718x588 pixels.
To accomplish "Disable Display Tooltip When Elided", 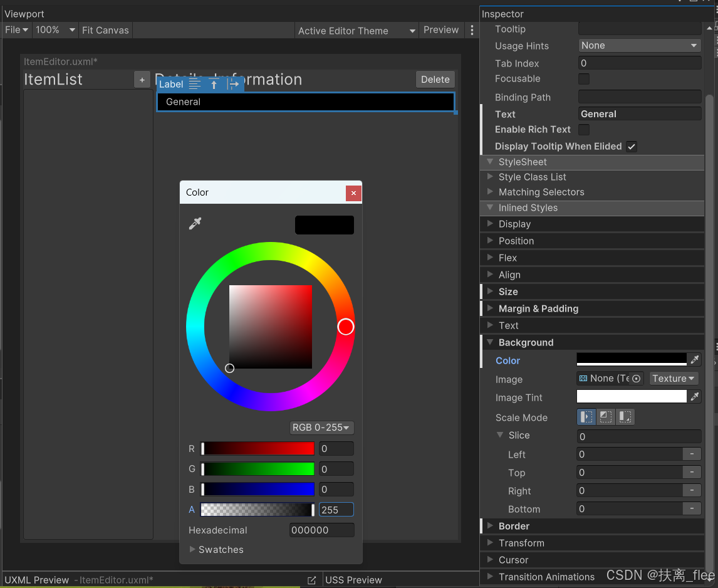I will pyautogui.click(x=632, y=146).
